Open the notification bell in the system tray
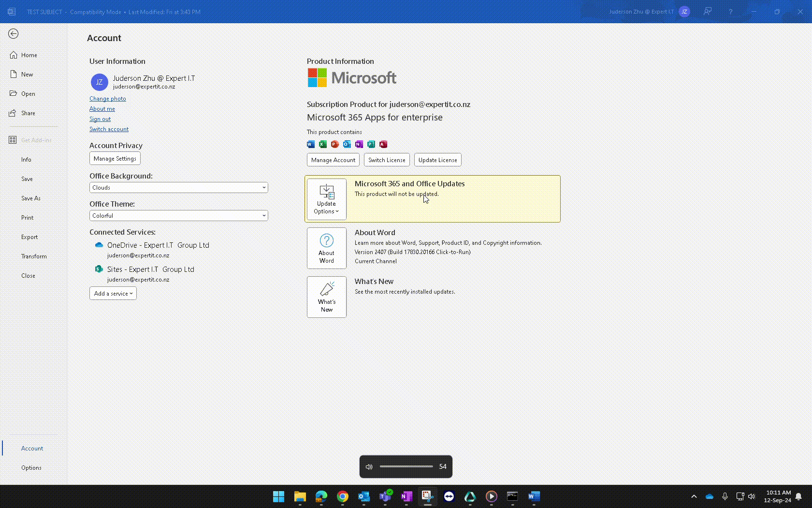 point(798,496)
